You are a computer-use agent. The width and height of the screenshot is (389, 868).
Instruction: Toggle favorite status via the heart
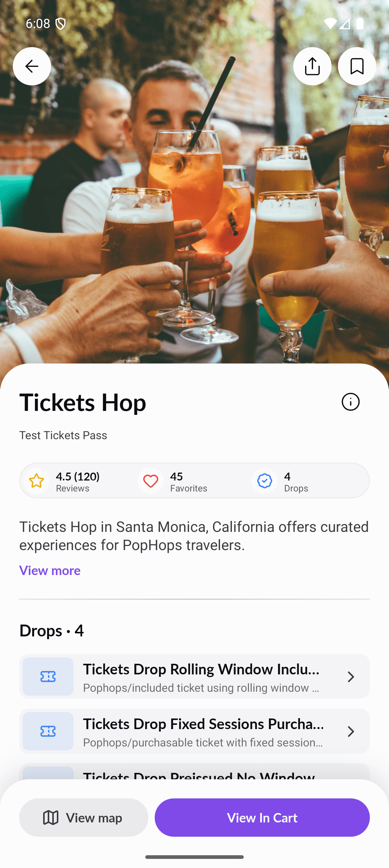(x=150, y=481)
